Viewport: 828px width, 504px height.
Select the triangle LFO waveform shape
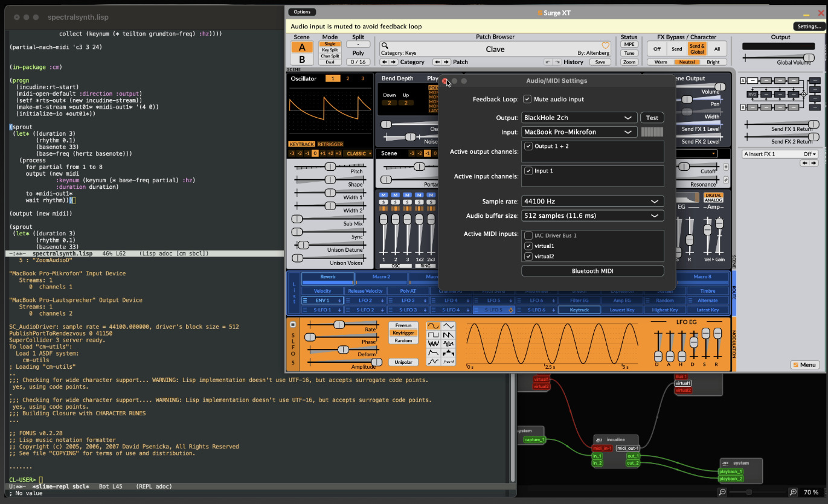pos(448,325)
